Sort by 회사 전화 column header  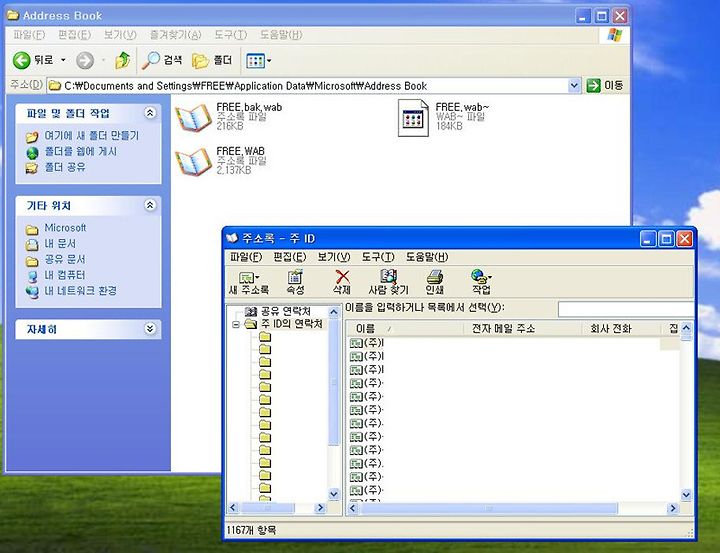click(621, 328)
